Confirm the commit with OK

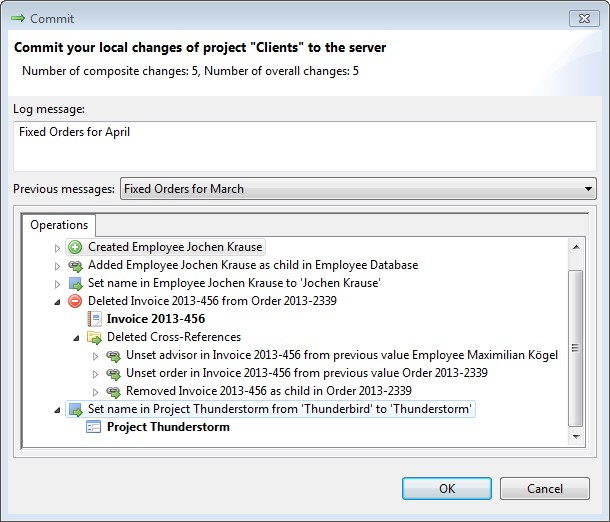(x=447, y=489)
